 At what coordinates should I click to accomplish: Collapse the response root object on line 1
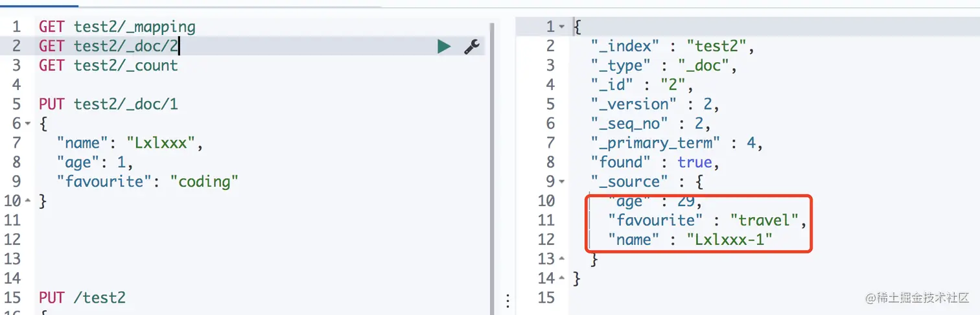[x=562, y=27]
